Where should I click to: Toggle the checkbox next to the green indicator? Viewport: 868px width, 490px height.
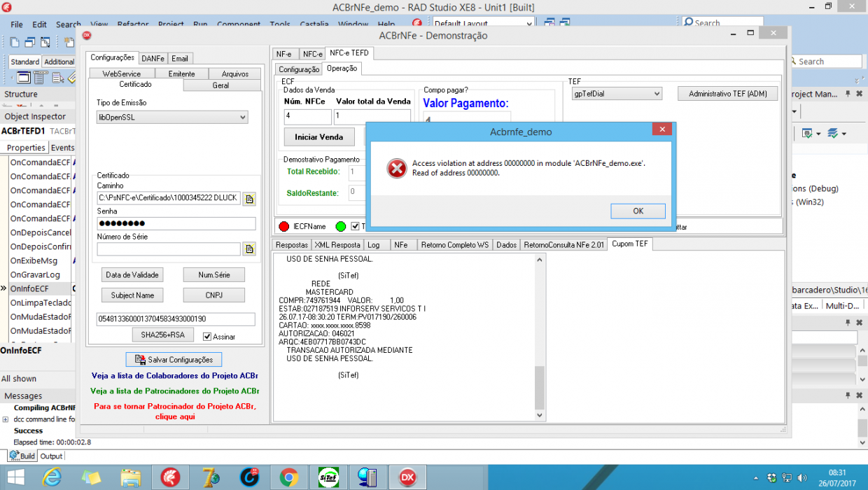pyautogui.click(x=356, y=226)
